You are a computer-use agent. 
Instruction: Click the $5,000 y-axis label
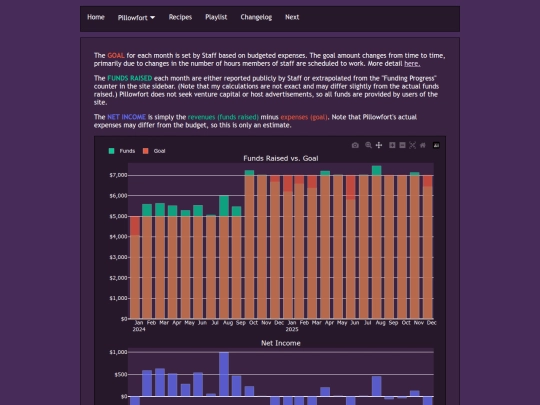(118, 216)
